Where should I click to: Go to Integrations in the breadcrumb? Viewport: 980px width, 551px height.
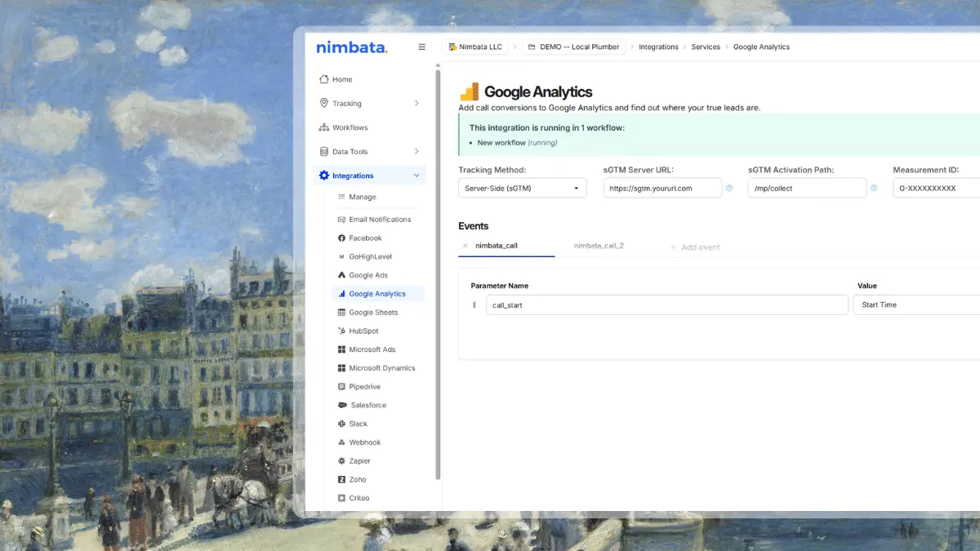(x=658, y=47)
